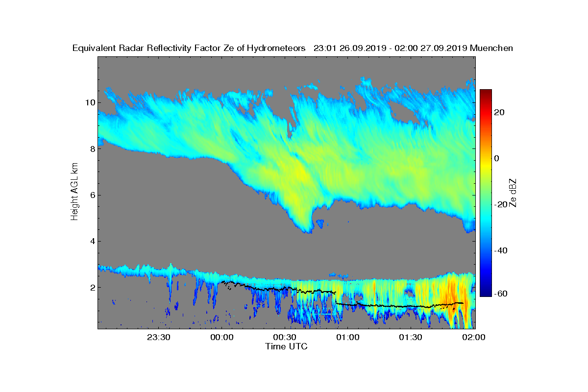Image resolution: width=588 pixels, height=392 pixels.
Task: Click the '4' height tick label
Action: pyautogui.click(x=92, y=241)
